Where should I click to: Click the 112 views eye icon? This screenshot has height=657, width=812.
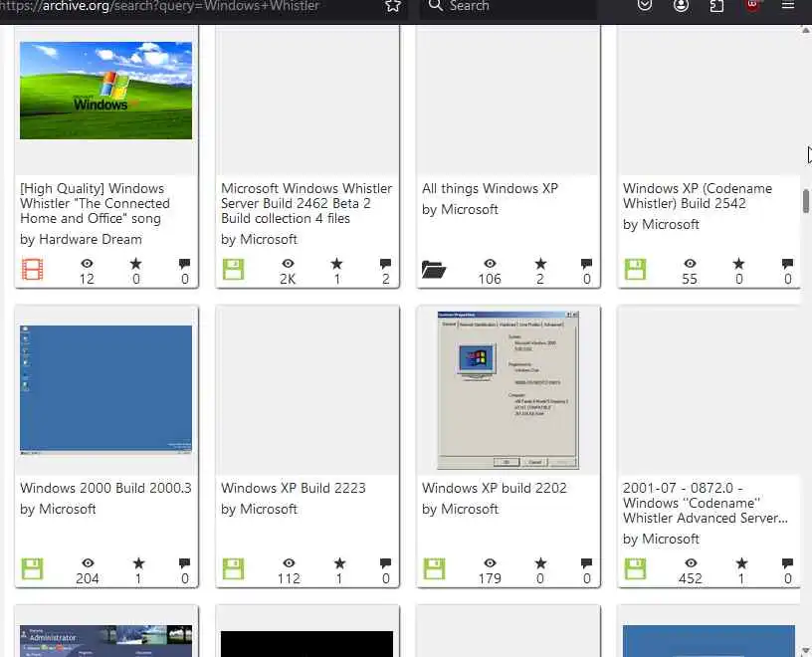[289, 563]
